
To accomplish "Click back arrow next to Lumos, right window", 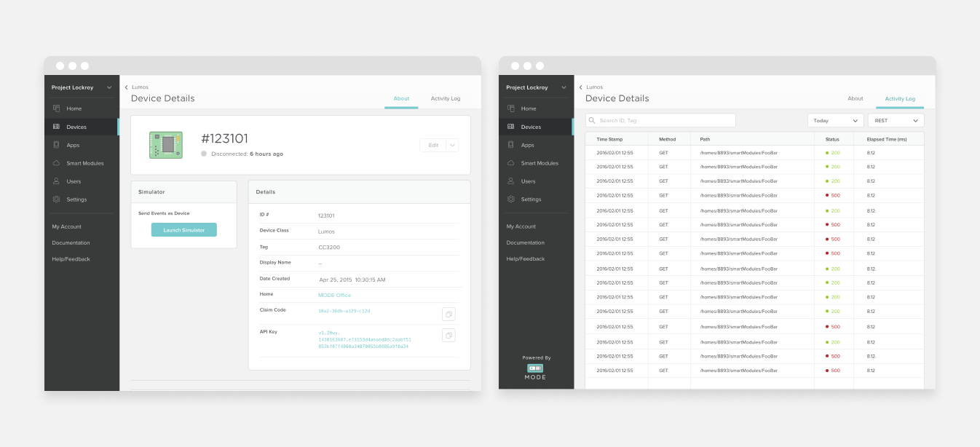I will (581, 87).
